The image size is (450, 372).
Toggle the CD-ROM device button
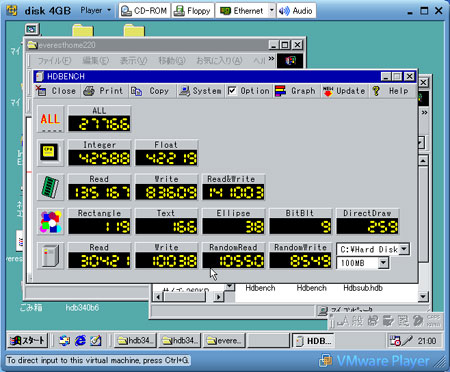point(144,11)
